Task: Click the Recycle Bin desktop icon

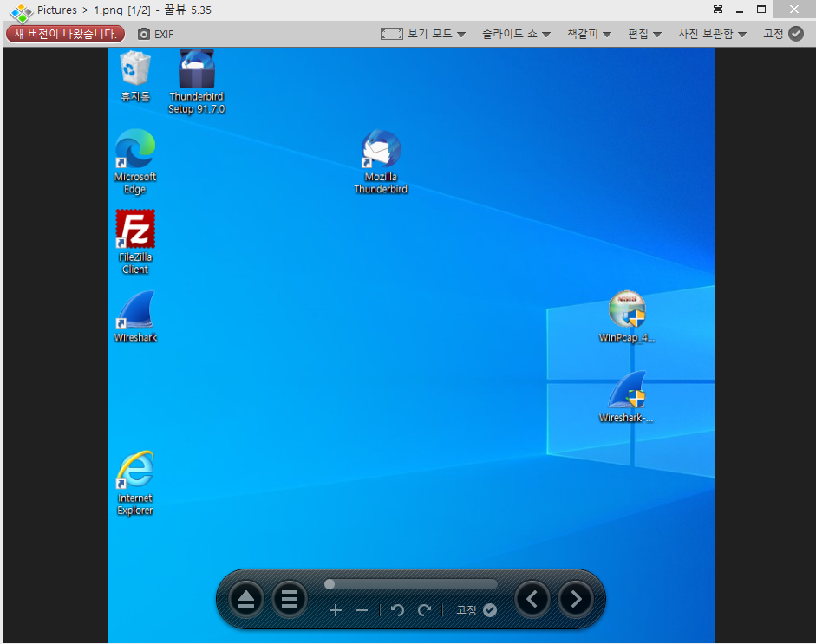Action: click(135, 76)
